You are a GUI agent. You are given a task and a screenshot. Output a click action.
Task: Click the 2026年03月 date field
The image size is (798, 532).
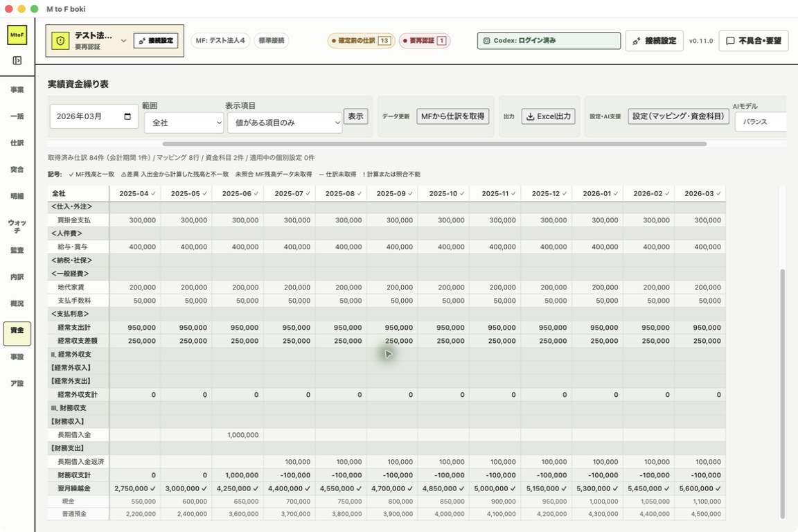(x=94, y=116)
